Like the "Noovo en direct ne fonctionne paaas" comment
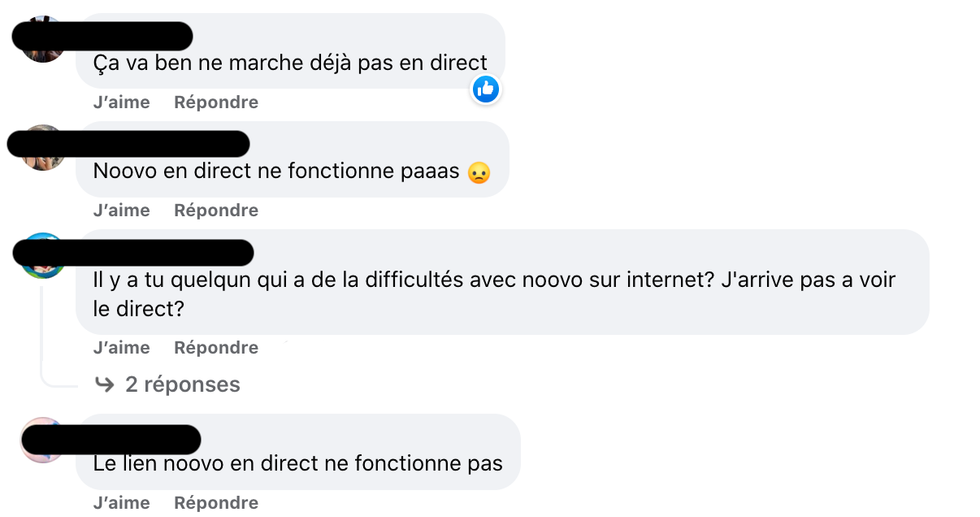The width and height of the screenshot is (980, 517). (121, 210)
